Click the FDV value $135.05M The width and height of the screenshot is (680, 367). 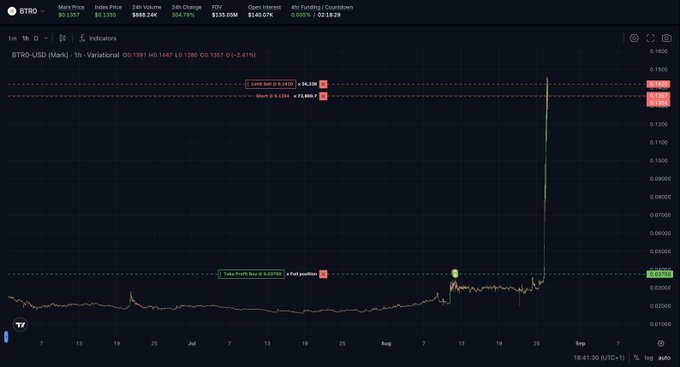(x=225, y=15)
